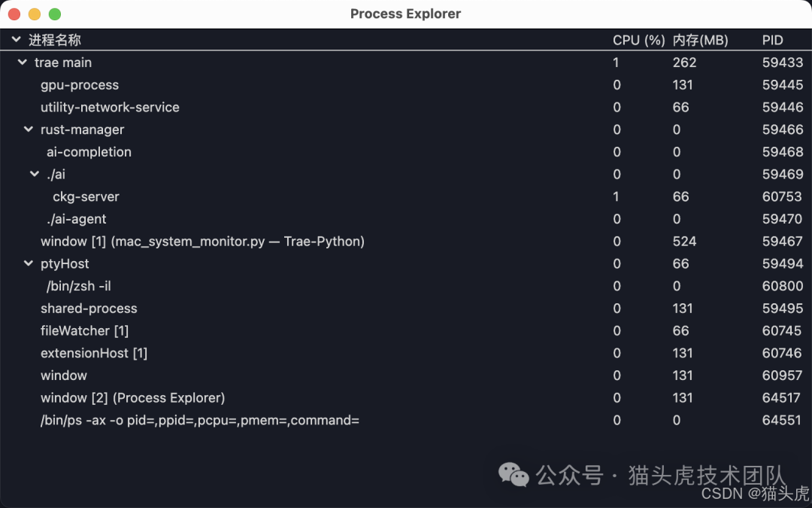Select the ./ai-agent process row

click(x=76, y=219)
